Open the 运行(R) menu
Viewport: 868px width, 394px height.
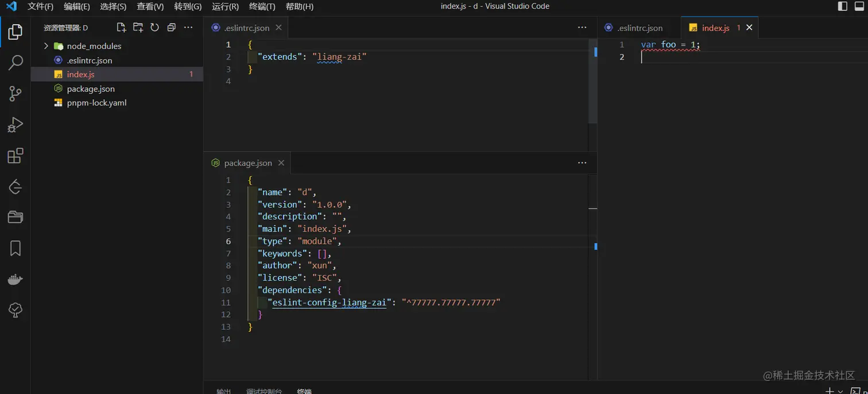click(x=225, y=6)
